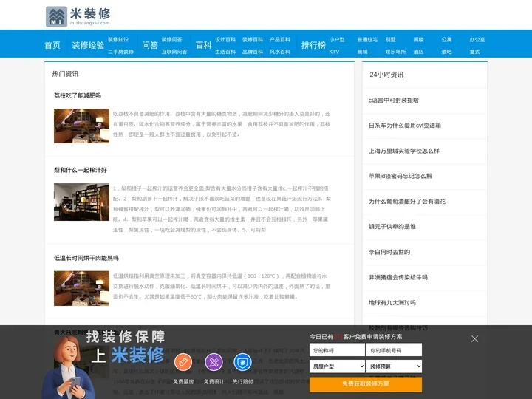Select 阁楼 in the ranking menu
Image resolution: width=532 pixels, height=399 pixels.
click(x=419, y=39)
